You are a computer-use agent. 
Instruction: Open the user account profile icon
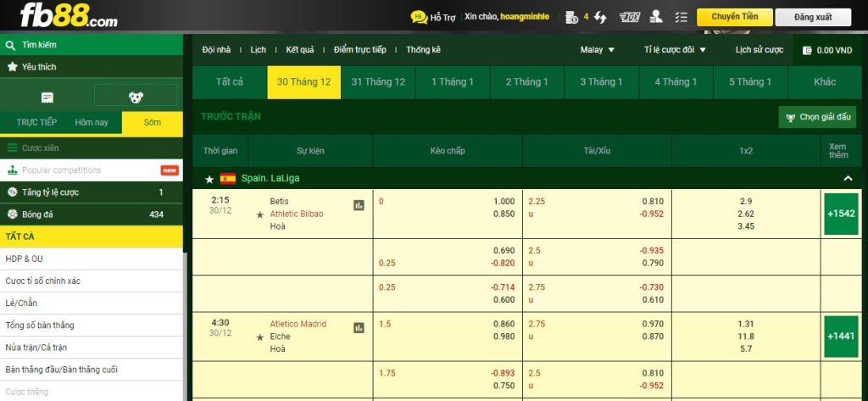(657, 17)
